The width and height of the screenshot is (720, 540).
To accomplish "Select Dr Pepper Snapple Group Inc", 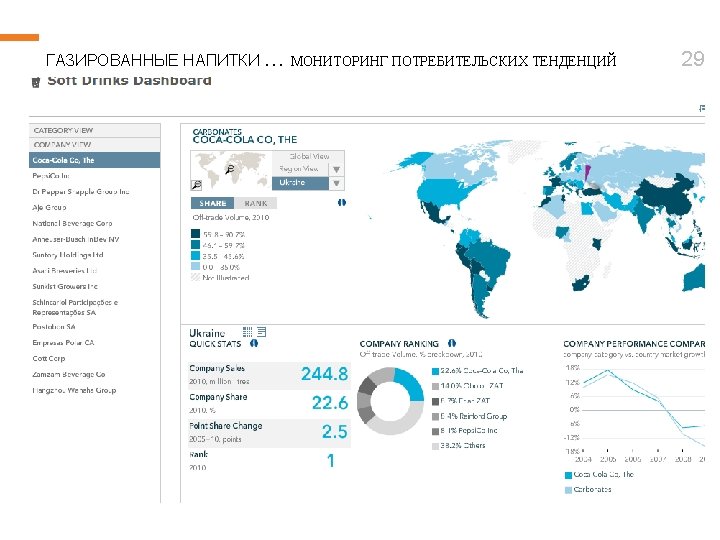I will (x=81, y=192).
